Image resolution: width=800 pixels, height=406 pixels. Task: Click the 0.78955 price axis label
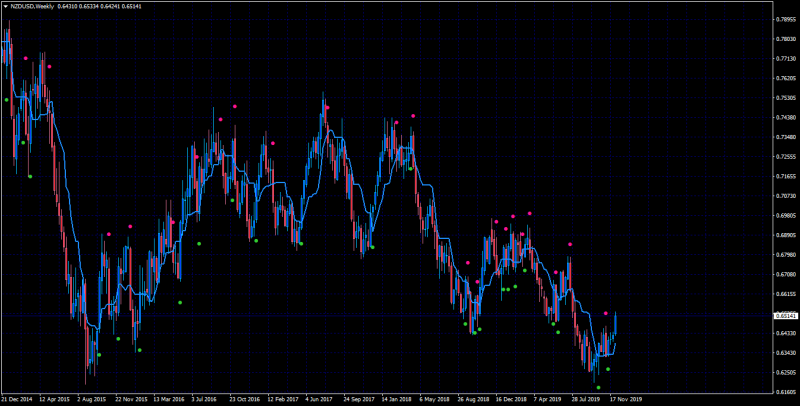click(x=786, y=20)
